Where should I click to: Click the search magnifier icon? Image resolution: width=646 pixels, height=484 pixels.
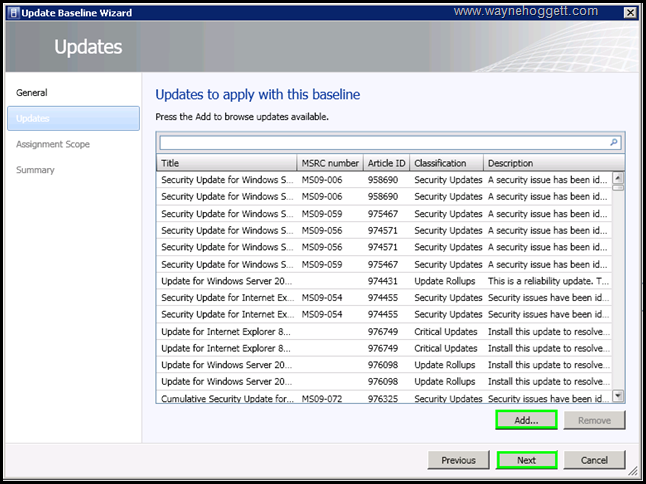[614, 143]
